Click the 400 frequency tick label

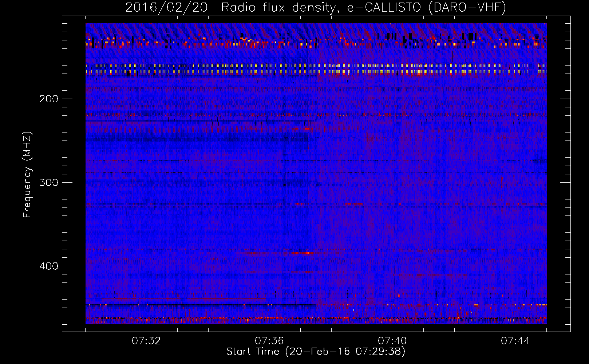click(49, 266)
